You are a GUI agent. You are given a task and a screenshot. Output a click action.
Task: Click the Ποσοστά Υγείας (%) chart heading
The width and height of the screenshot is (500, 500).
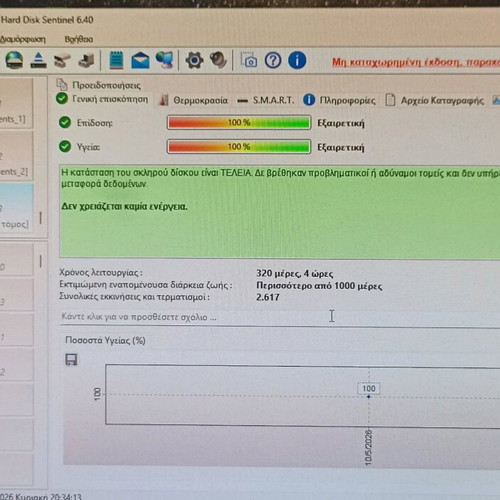[105, 340]
